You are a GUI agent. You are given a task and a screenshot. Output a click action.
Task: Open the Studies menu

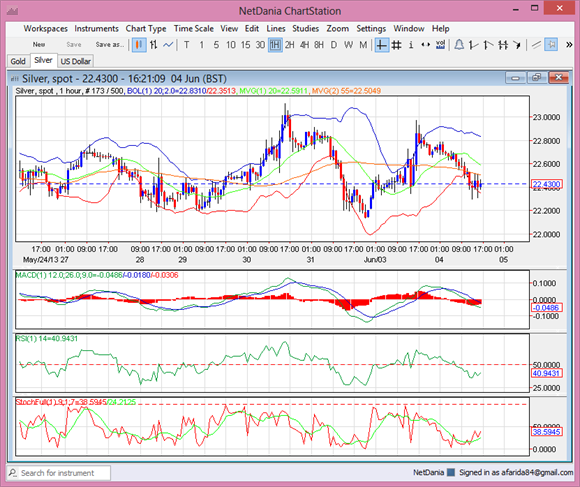coord(306,28)
